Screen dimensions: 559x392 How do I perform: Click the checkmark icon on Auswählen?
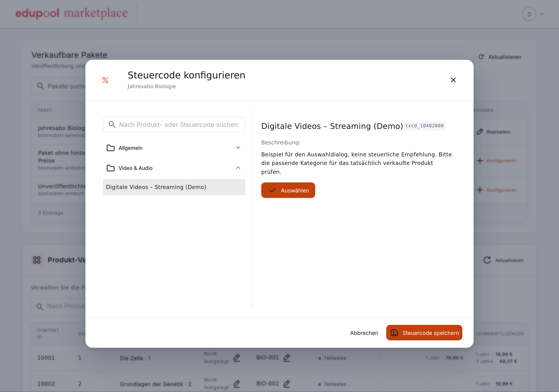[273, 190]
